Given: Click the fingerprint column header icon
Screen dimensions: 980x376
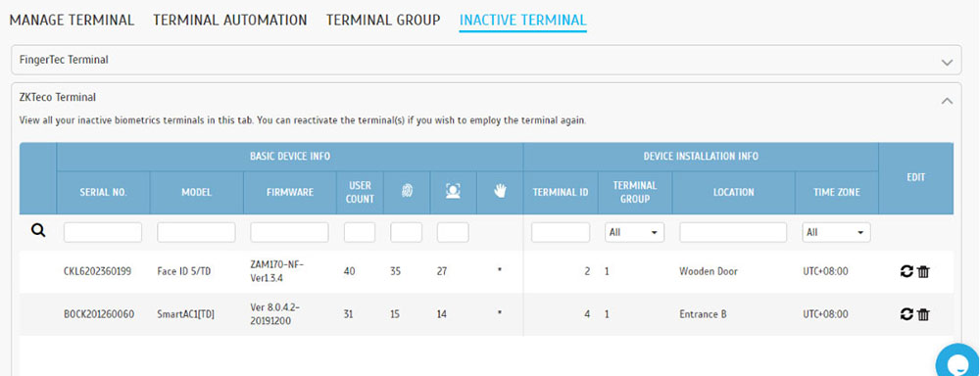Looking at the screenshot, I should [407, 192].
